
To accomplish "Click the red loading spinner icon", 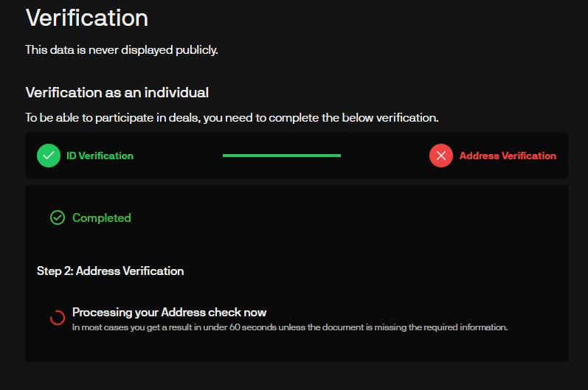I will (x=58, y=318).
